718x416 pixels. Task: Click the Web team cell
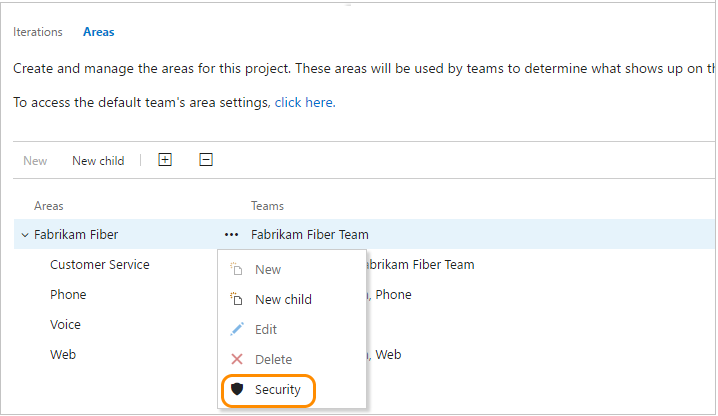[x=388, y=355]
